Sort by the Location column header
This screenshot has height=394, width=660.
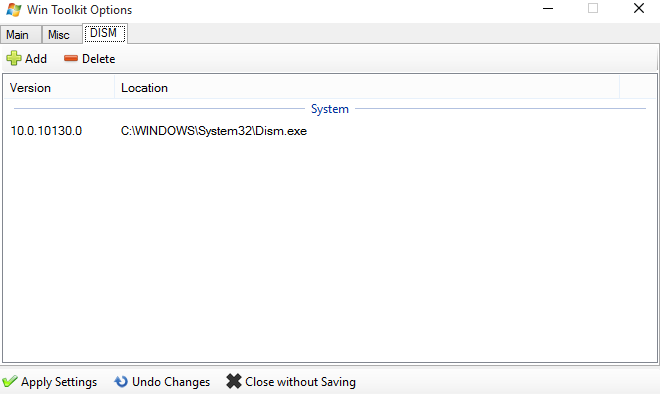point(367,88)
